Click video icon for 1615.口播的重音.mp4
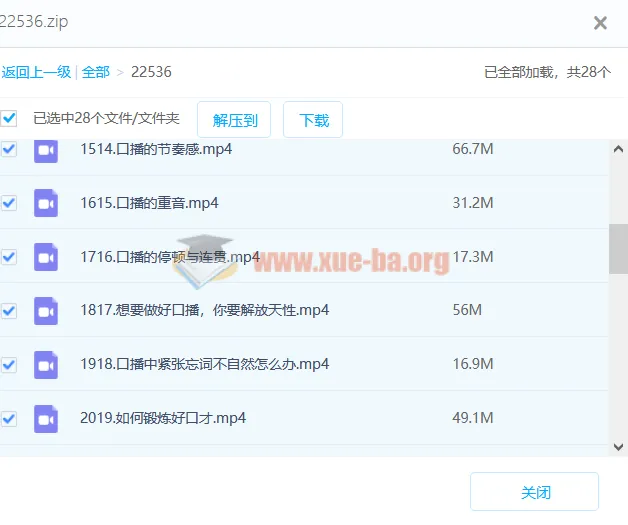Image resolution: width=628 pixels, height=525 pixels. point(46,203)
